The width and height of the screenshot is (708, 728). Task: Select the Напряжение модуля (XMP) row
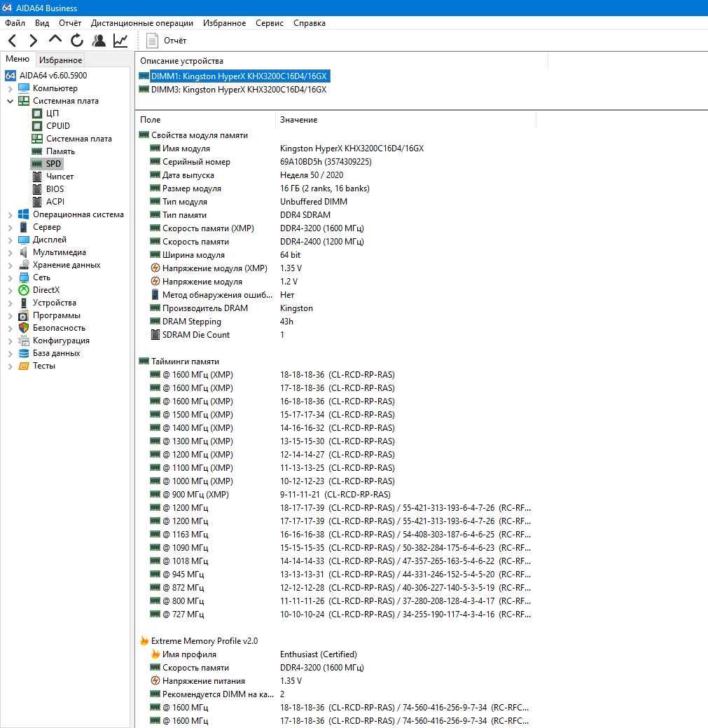226,268
